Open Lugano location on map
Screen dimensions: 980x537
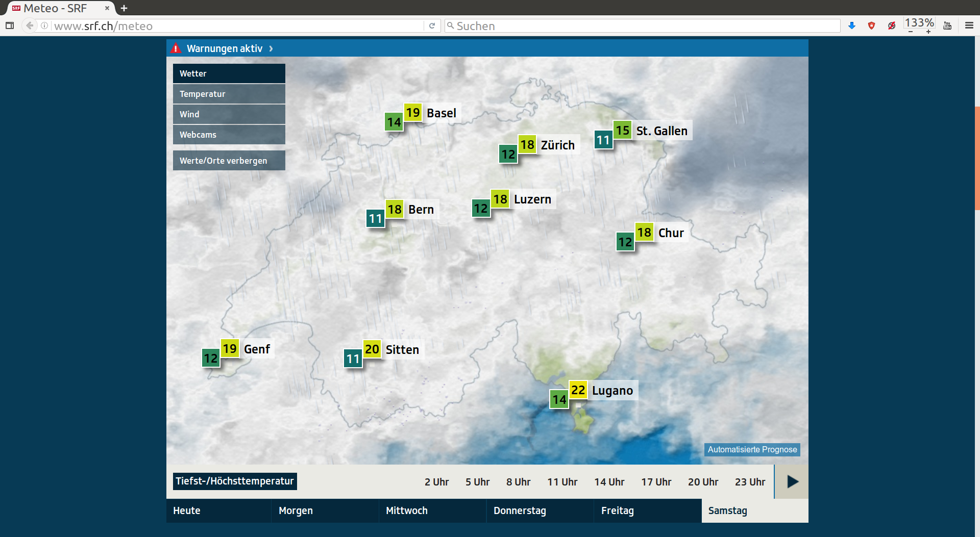612,391
